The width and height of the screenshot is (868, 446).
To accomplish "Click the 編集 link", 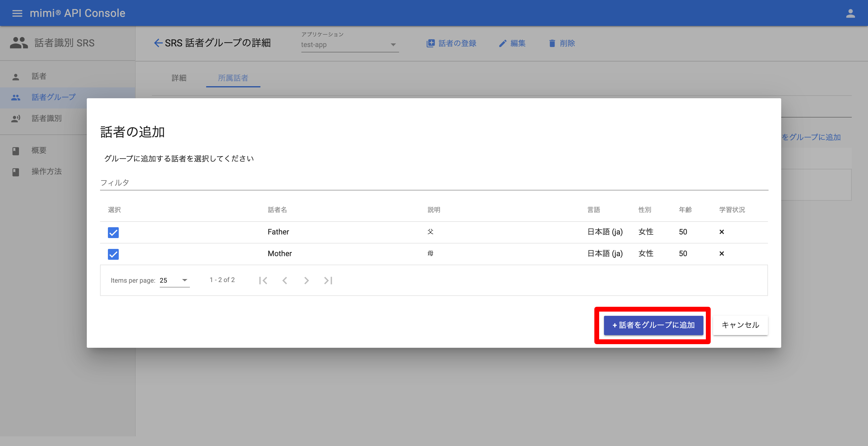I will tap(512, 43).
